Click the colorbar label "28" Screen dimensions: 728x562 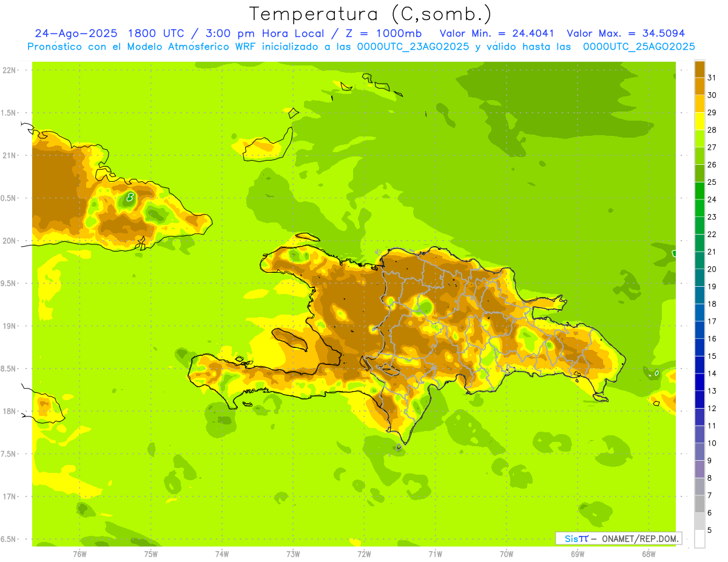pyautogui.click(x=712, y=130)
